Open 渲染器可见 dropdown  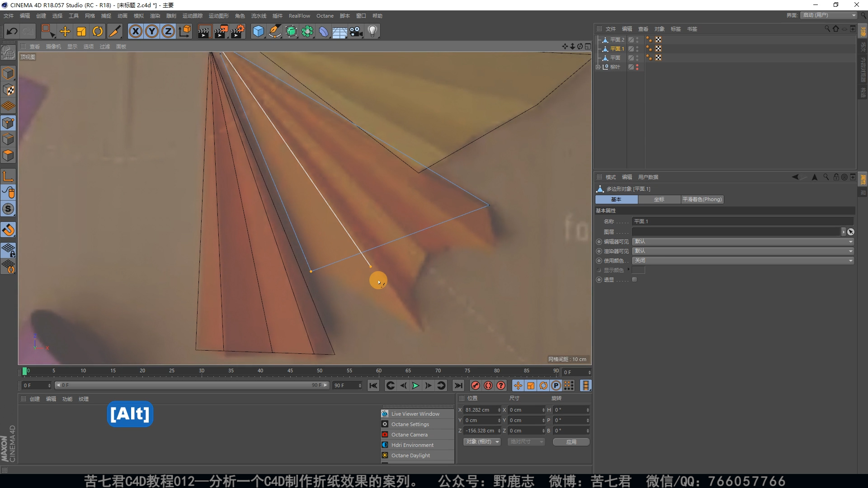[x=743, y=251]
